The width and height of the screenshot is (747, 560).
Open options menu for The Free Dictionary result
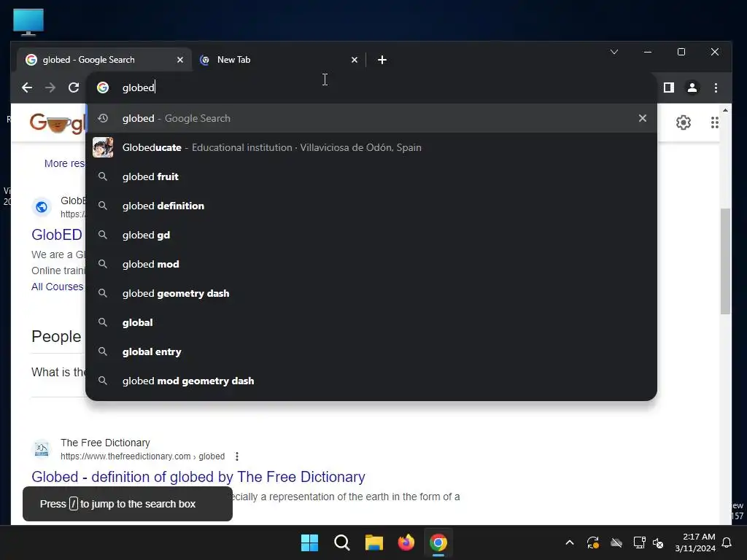tap(237, 456)
